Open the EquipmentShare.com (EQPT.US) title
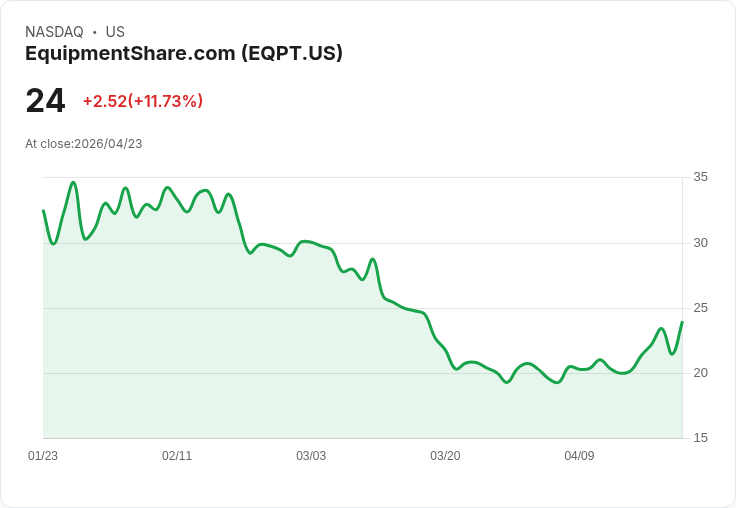Image resolution: width=736 pixels, height=508 pixels. [184, 53]
